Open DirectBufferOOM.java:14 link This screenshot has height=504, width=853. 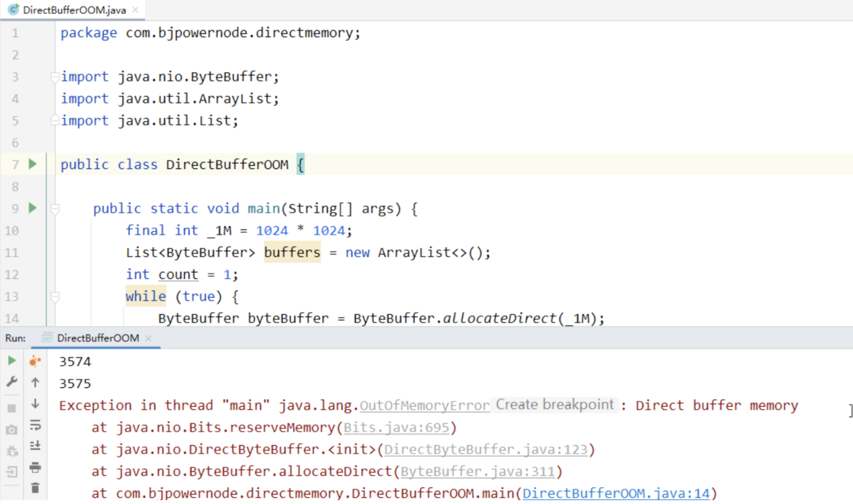616,493
